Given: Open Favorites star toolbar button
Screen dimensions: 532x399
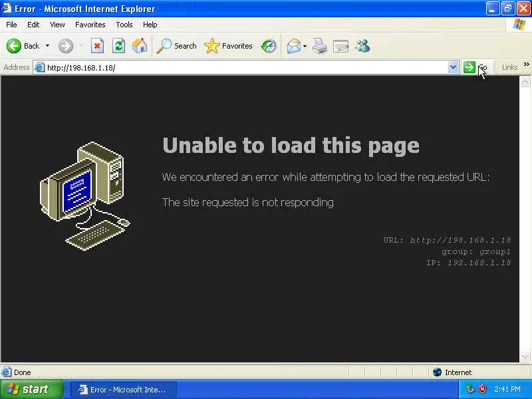Looking at the screenshot, I should pos(228,46).
